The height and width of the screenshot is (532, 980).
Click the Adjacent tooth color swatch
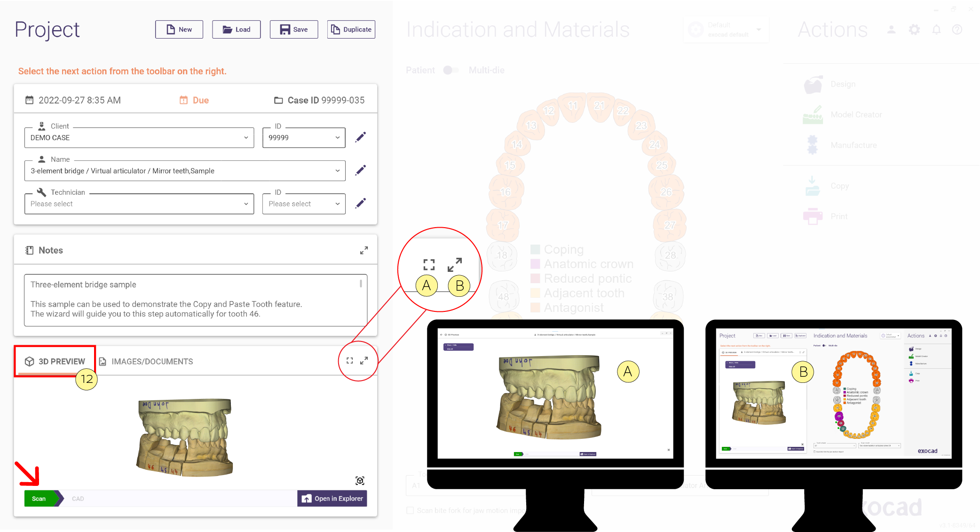click(x=535, y=294)
